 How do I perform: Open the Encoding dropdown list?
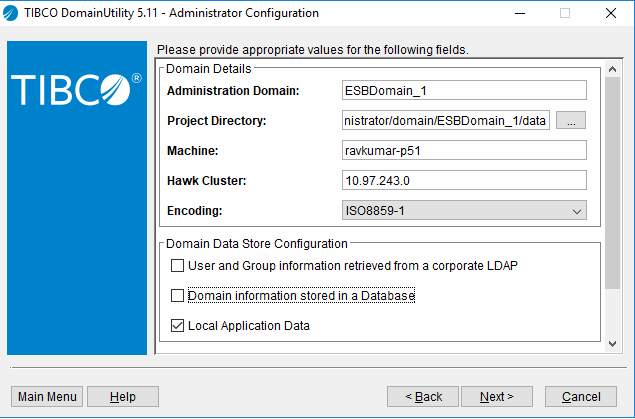(x=576, y=211)
